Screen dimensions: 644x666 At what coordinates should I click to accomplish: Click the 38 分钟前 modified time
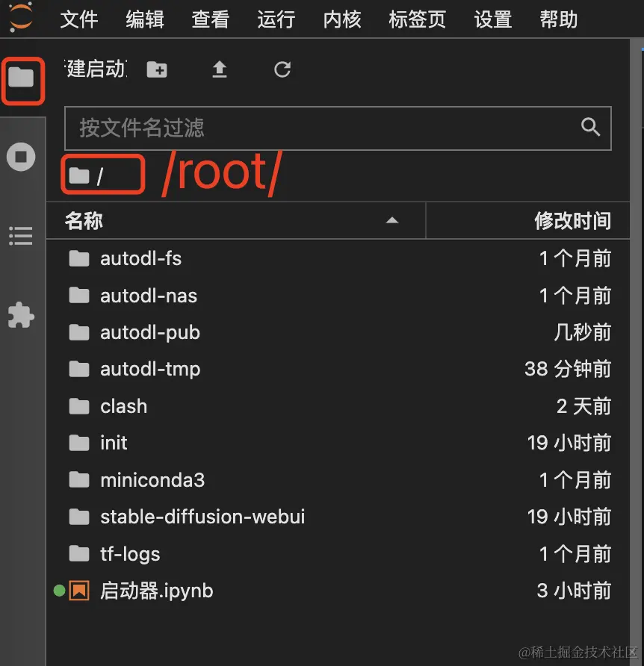[568, 369]
